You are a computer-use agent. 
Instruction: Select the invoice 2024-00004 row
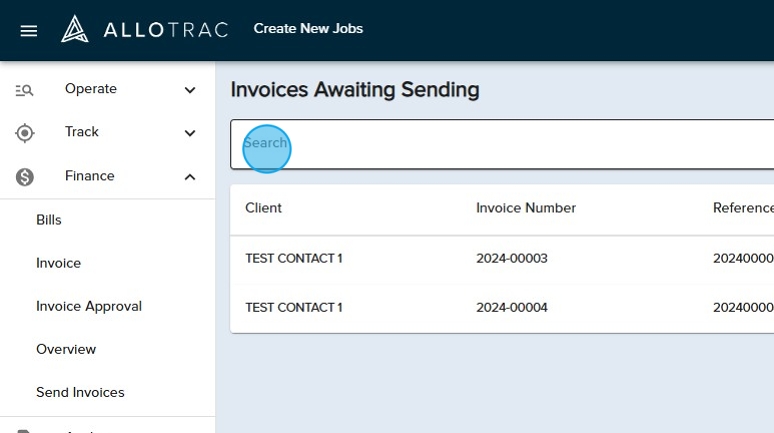tap(511, 308)
